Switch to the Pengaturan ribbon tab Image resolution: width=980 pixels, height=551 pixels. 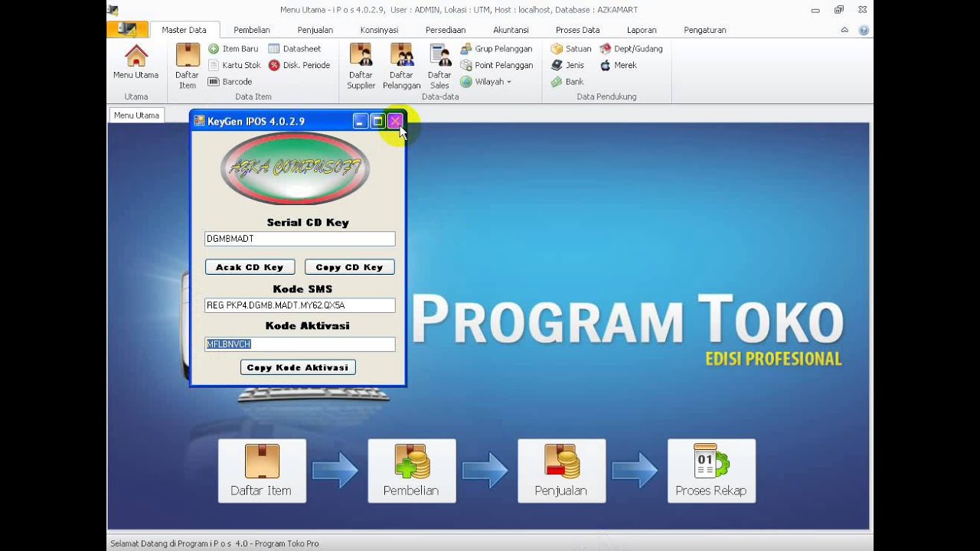[705, 30]
